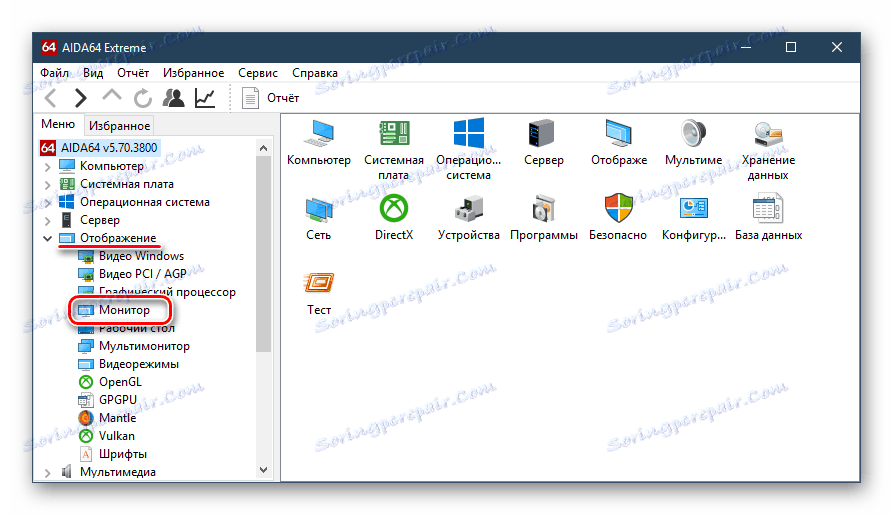This screenshot has height=515, width=893.
Task: Go back with the left arrow toolbar button
Action: click(51, 98)
